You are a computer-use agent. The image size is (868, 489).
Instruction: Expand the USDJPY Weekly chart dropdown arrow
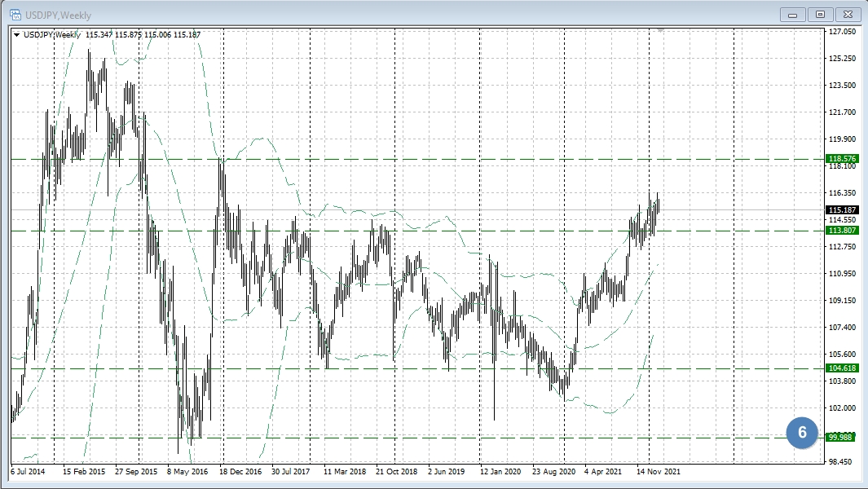16,34
